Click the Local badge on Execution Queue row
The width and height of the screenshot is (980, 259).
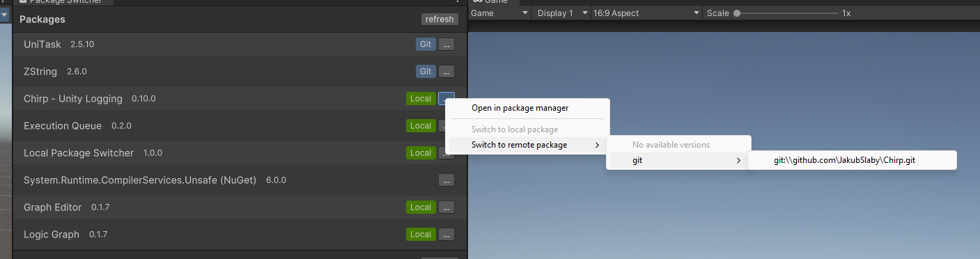[x=421, y=125]
